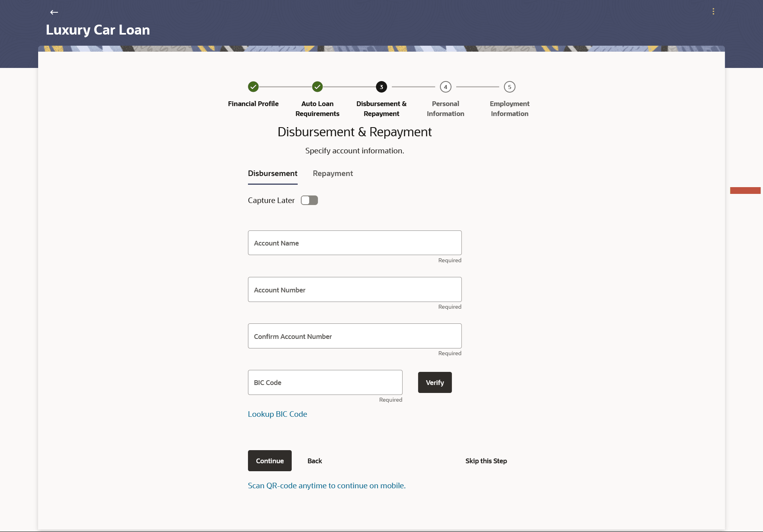Toggle the Capture Later switch
Viewport: 763px width, 532px height.
[x=309, y=200]
